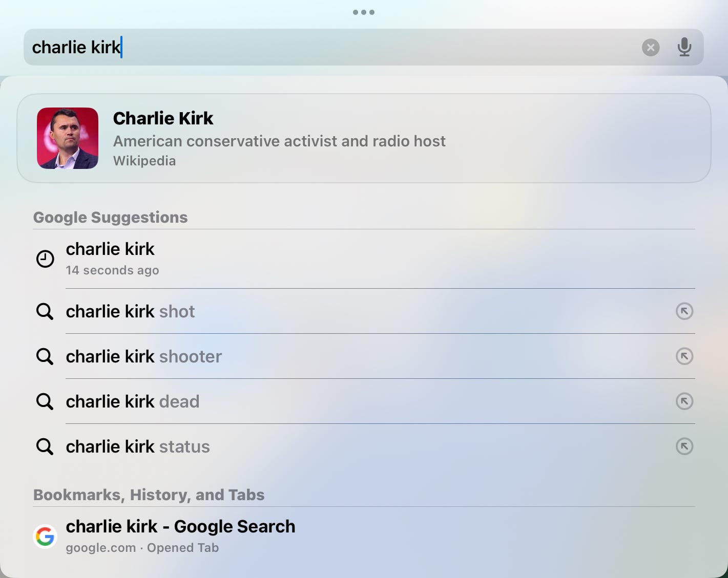Fill search with 'charlie kirk dead' arrow

[x=684, y=401]
